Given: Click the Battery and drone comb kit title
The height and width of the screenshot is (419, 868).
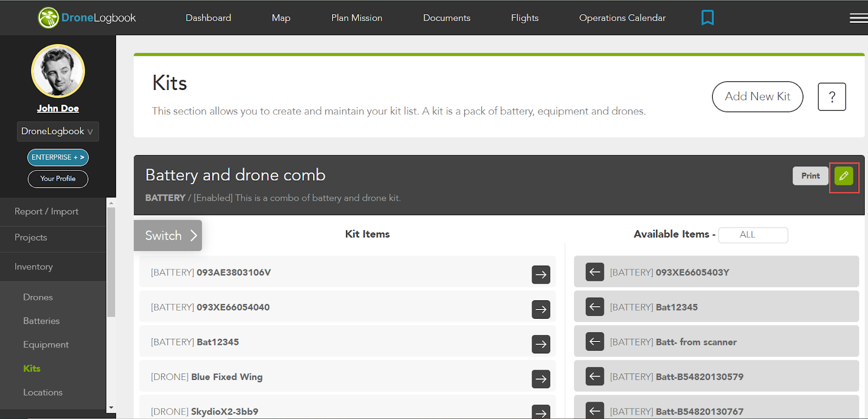Looking at the screenshot, I should 235,175.
